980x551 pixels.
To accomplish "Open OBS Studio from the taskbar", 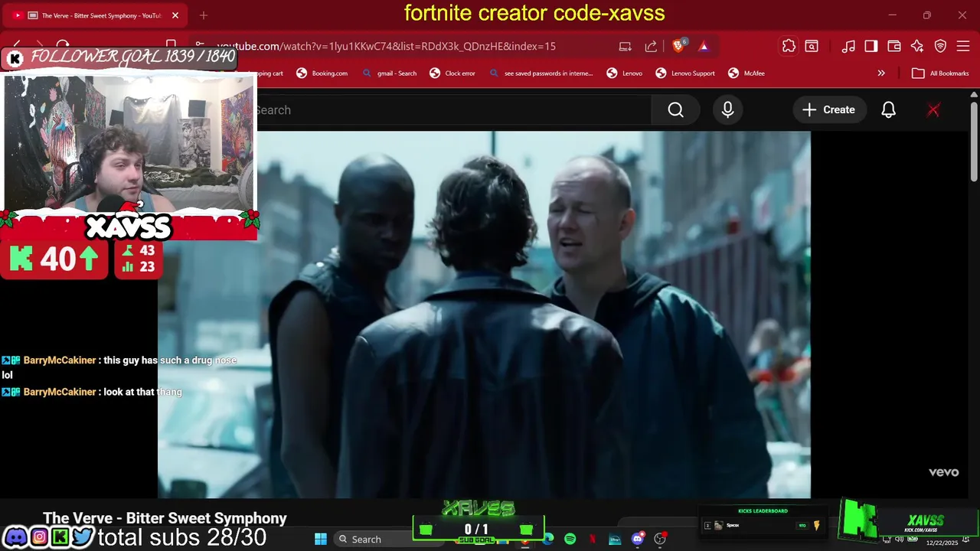I will [x=660, y=539].
